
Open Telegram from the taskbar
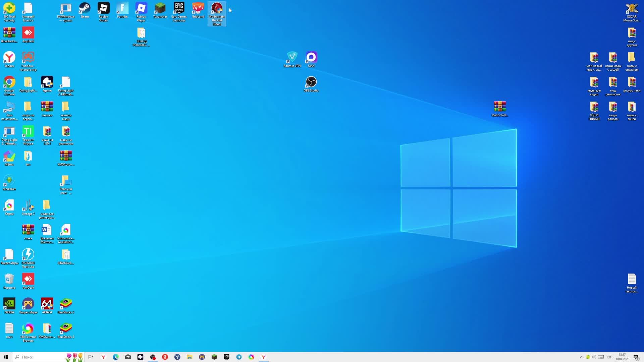point(239,357)
